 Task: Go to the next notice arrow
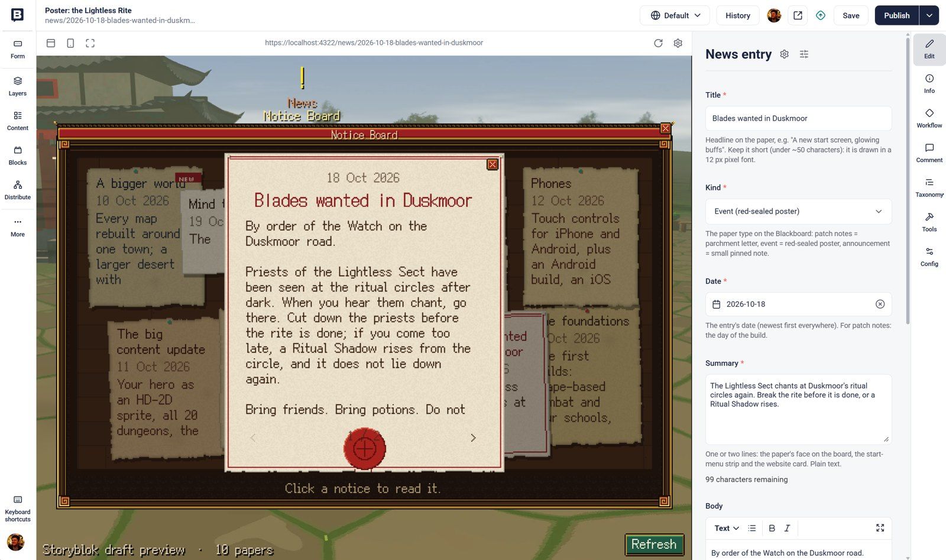click(x=473, y=438)
